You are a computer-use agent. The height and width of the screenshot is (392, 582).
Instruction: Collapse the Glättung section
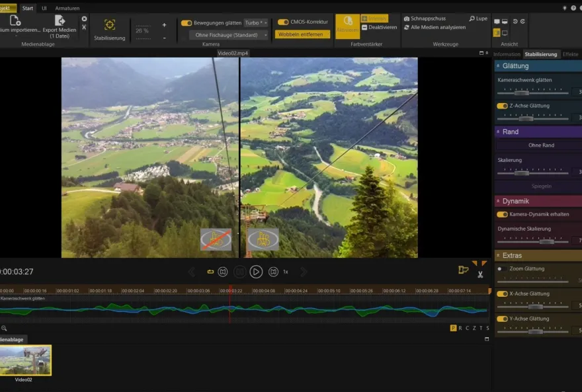click(498, 65)
